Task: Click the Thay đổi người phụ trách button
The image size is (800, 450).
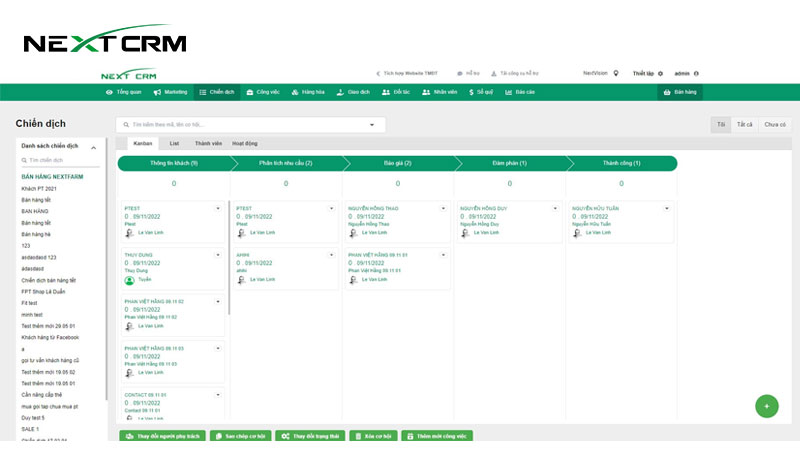Action: coord(163,436)
